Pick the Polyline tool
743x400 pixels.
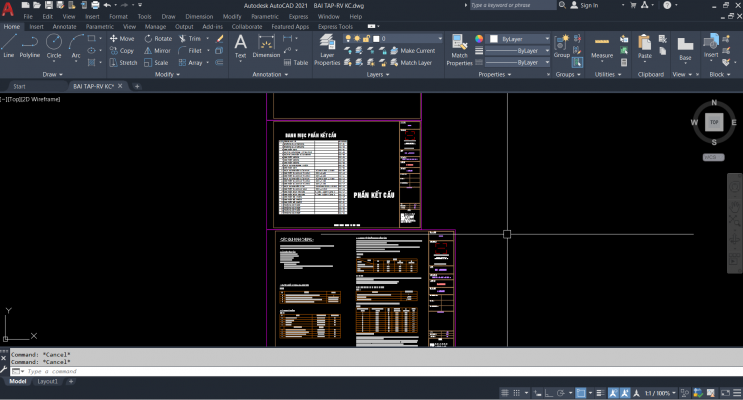tap(30, 45)
